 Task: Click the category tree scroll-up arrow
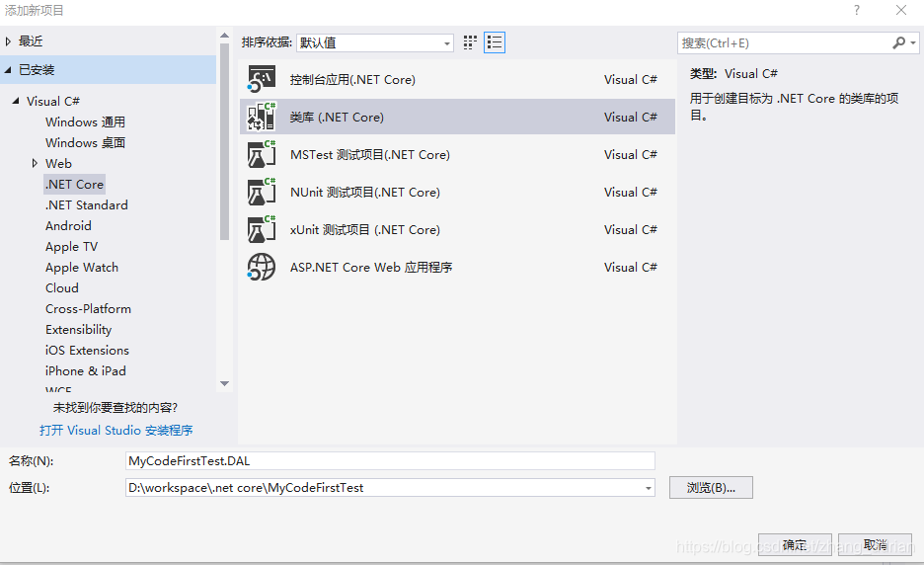(x=224, y=36)
